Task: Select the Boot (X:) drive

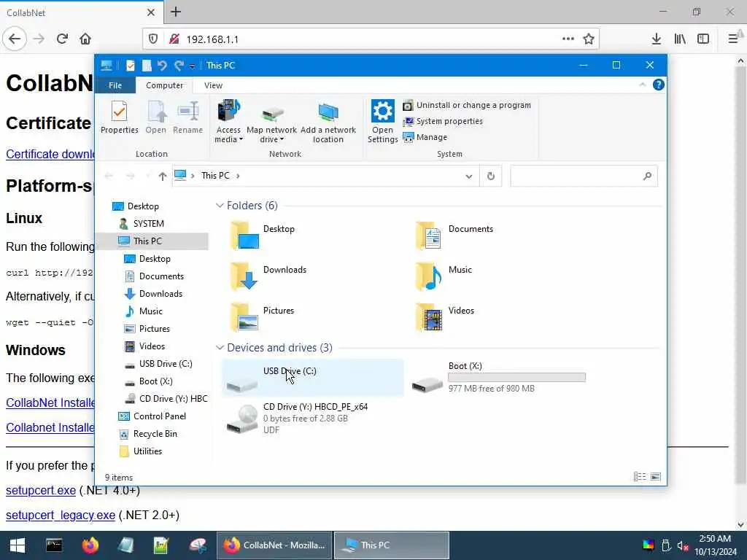Action: pos(499,378)
